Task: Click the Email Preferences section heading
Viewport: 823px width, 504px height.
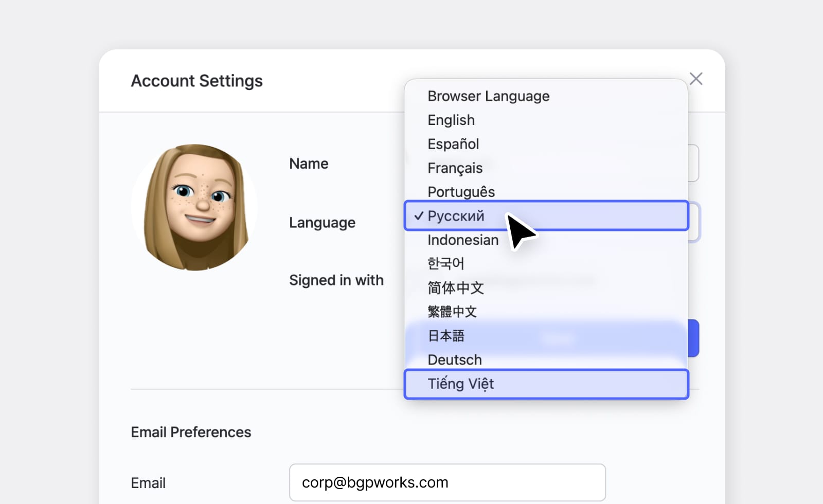Action: click(x=191, y=432)
